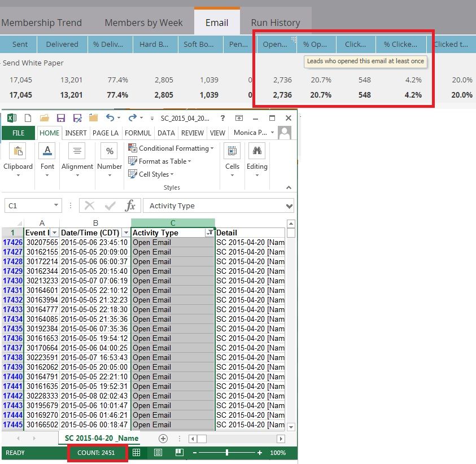The height and width of the screenshot is (464, 476).
Task: Click the Redo arrow icon
Action: click(132, 118)
